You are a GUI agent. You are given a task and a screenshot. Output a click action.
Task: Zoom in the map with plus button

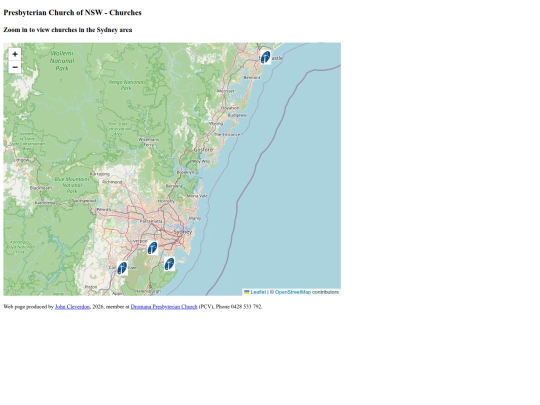click(15, 54)
